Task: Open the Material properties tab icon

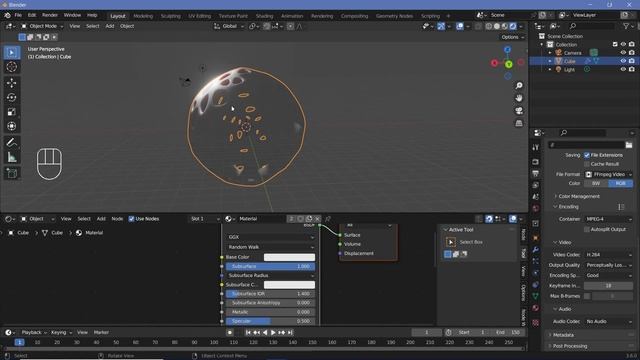Action: pyautogui.click(x=536, y=308)
